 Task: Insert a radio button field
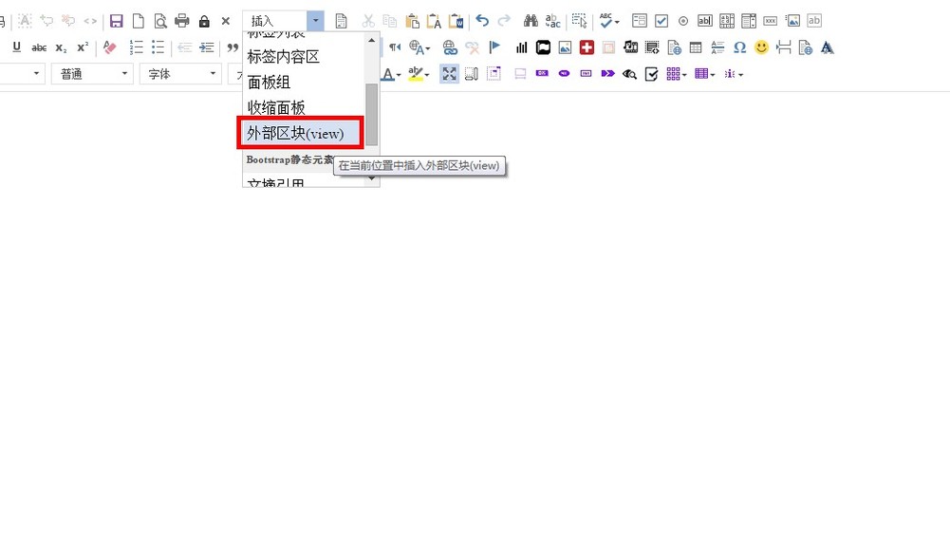[682, 21]
